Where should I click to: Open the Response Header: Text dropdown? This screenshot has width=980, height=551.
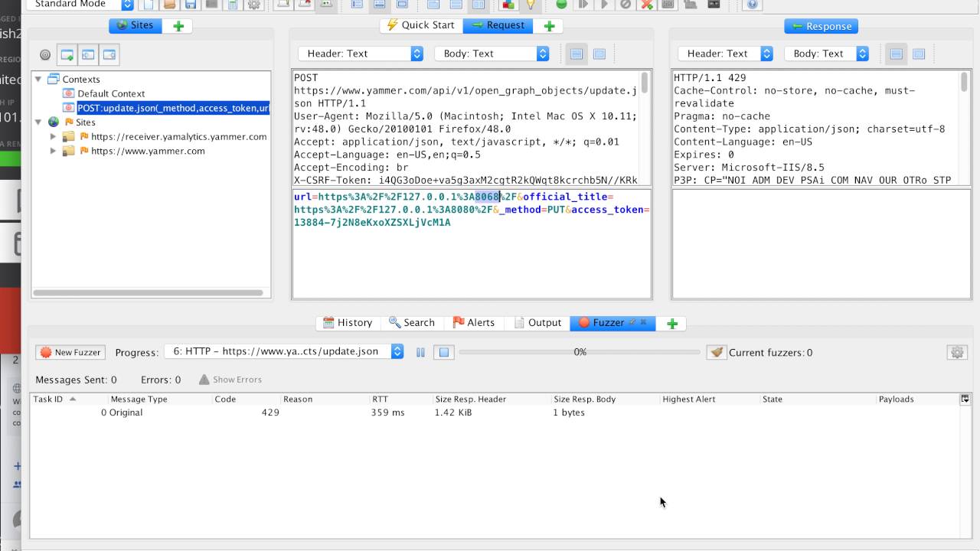click(x=725, y=54)
